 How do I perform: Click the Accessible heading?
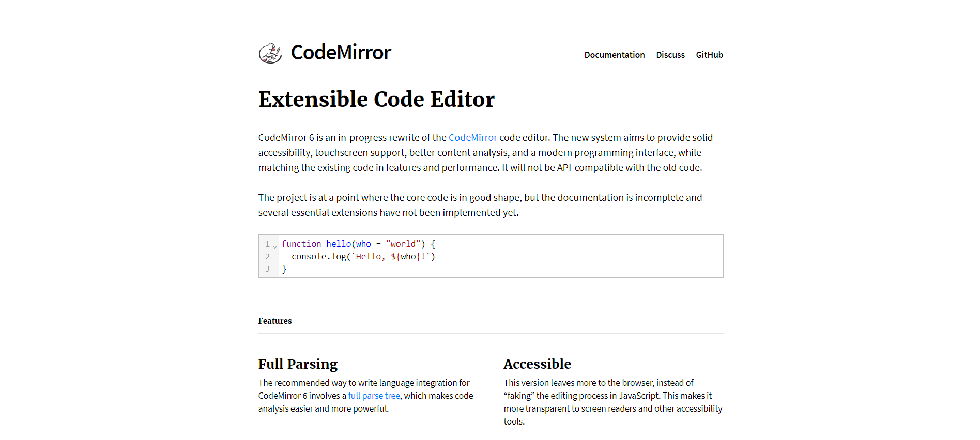pyautogui.click(x=537, y=364)
